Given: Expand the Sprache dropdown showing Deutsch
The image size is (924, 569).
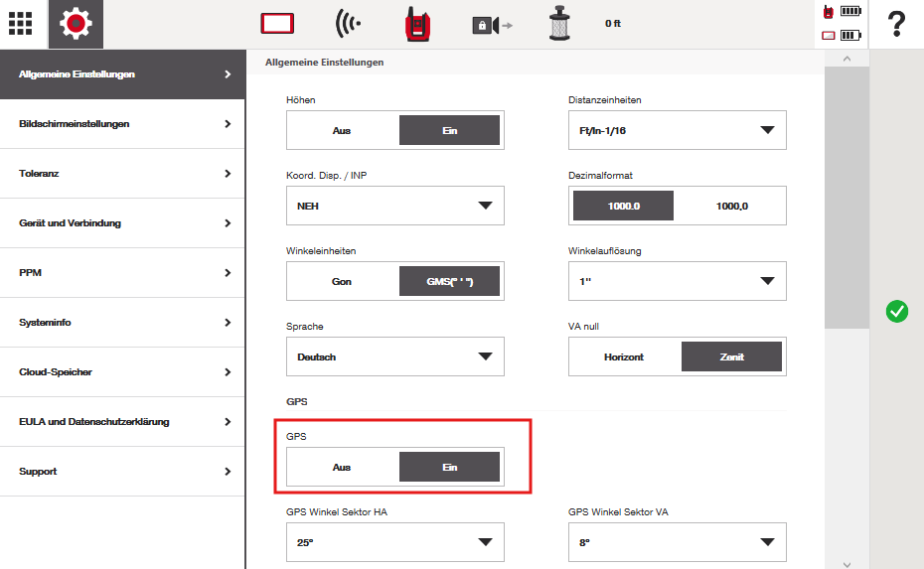Looking at the screenshot, I should click(394, 356).
